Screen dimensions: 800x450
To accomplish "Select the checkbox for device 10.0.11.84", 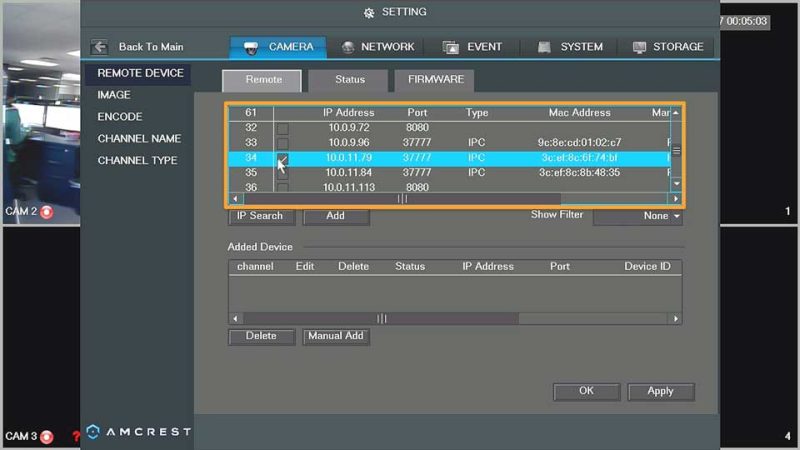I will click(x=283, y=173).
